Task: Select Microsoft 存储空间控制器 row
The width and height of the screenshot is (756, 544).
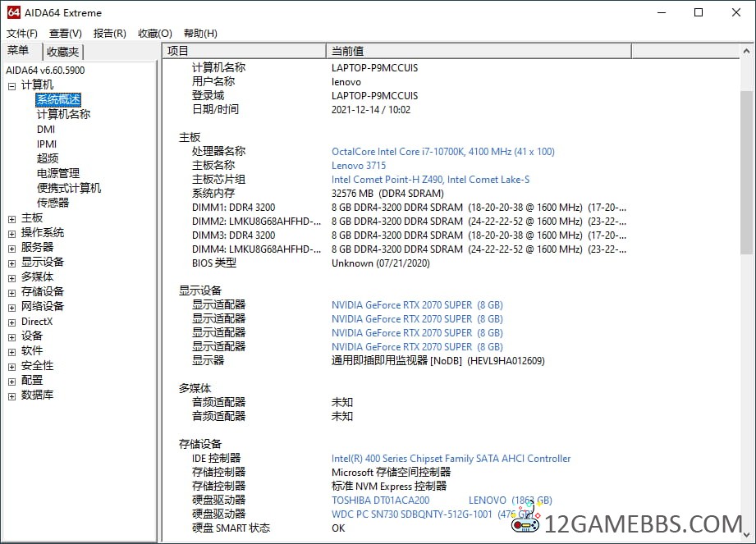Action: coord(321,473)
